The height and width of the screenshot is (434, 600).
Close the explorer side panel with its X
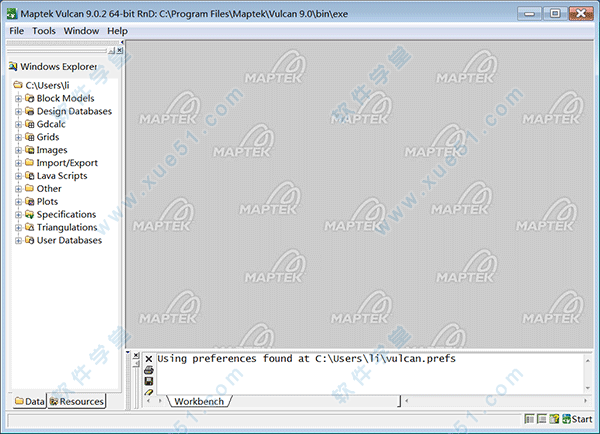[x=120, y=51]
